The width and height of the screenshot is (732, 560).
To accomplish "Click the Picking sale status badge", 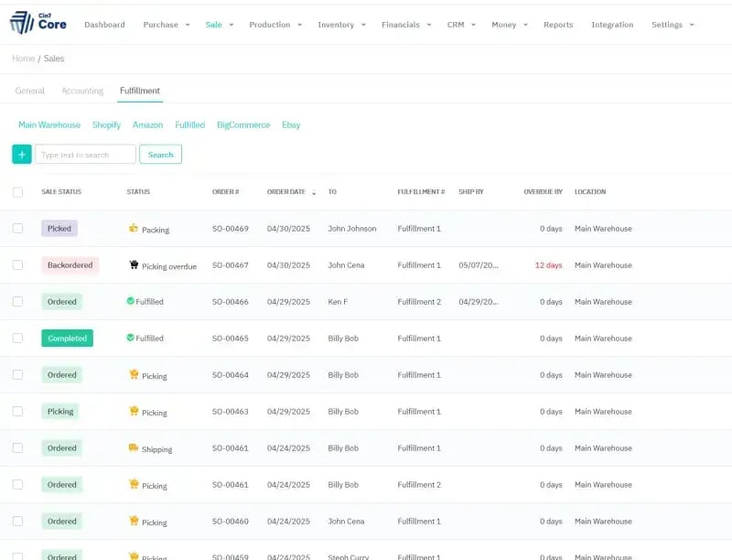I will [x=60, y=411].
